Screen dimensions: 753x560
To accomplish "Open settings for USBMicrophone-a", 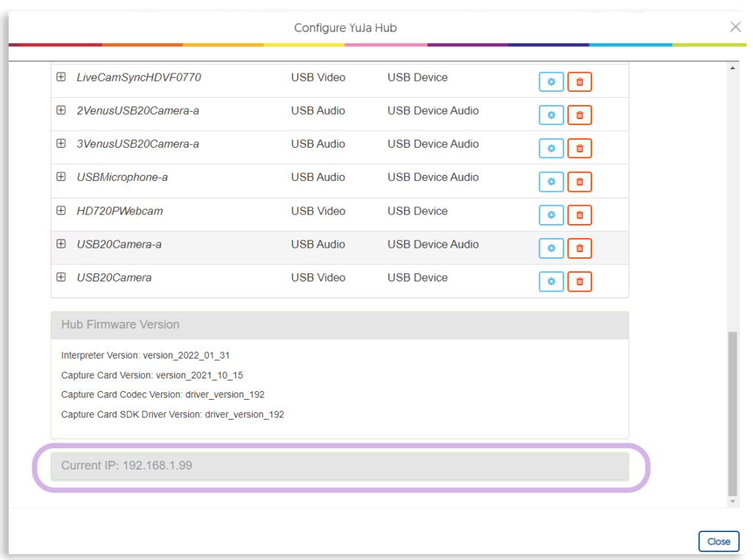I will click(551, 182).
